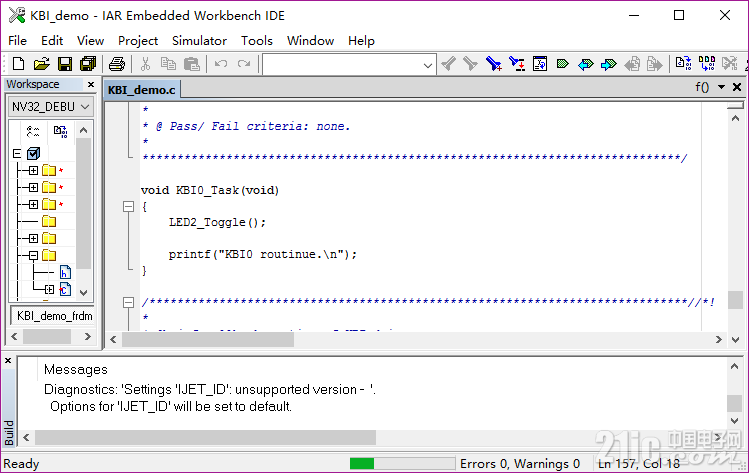Screen dimensions: 749x473
Task: Close the Messages panel
Action: tap(8, 361)
